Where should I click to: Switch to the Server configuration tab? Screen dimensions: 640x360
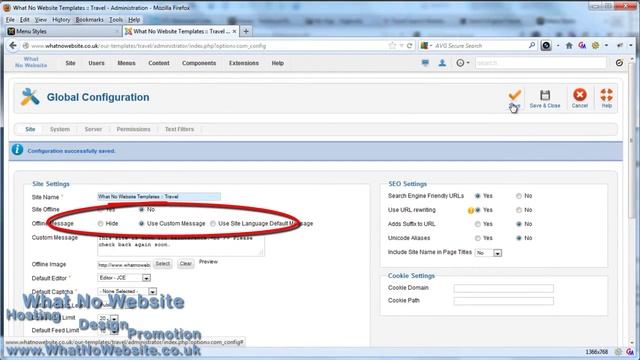point(93,129)
